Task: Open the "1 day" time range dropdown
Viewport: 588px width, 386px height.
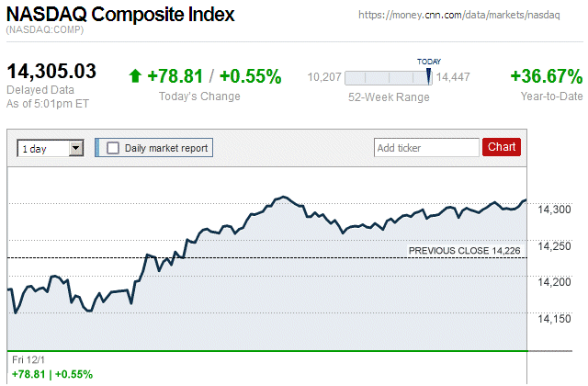Action: click(x=51, y=147)
